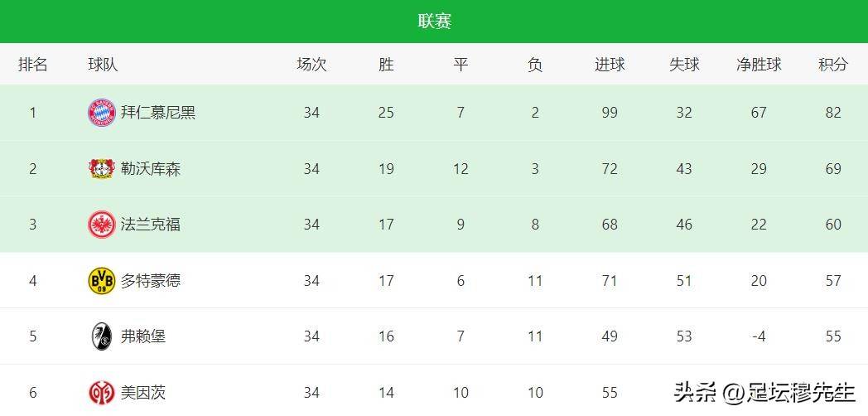Click the Mainz 05 club logo

tap(102, 393)
